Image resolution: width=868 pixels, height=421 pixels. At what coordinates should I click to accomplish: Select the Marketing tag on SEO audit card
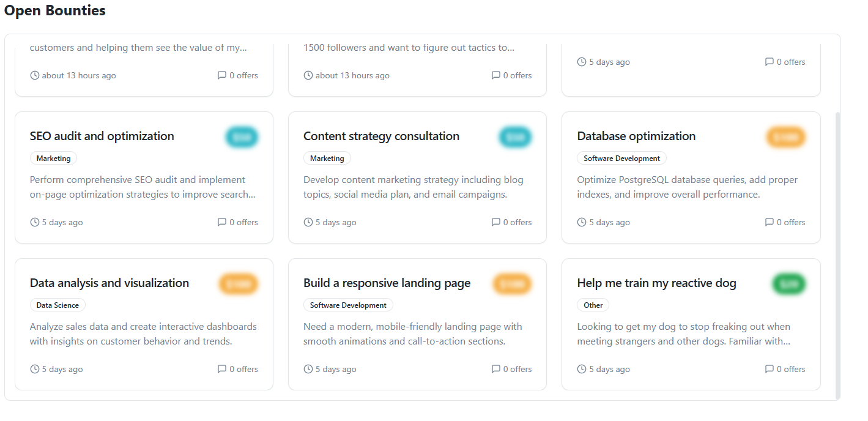pyautogui.click(x=53, y=158)
